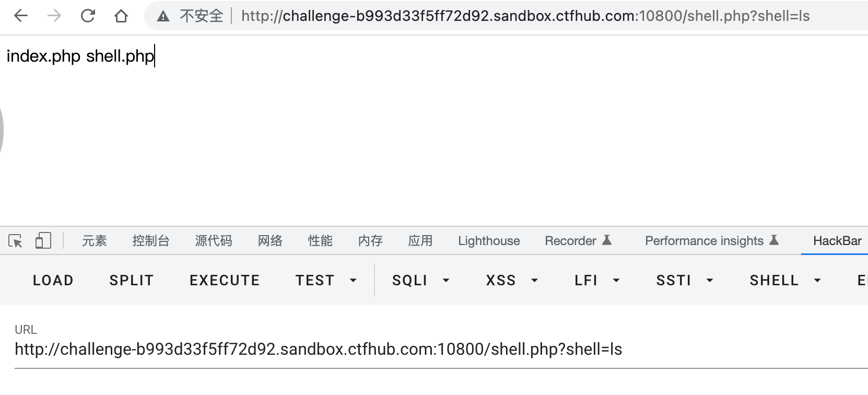Activate the inspect element picker icon
This screenshot has width=868, height=395.
click(x=15, y=241)
